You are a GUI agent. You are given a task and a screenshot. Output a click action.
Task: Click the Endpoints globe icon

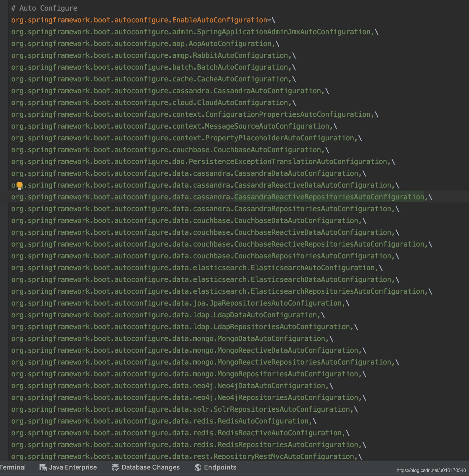pos(198,467)
